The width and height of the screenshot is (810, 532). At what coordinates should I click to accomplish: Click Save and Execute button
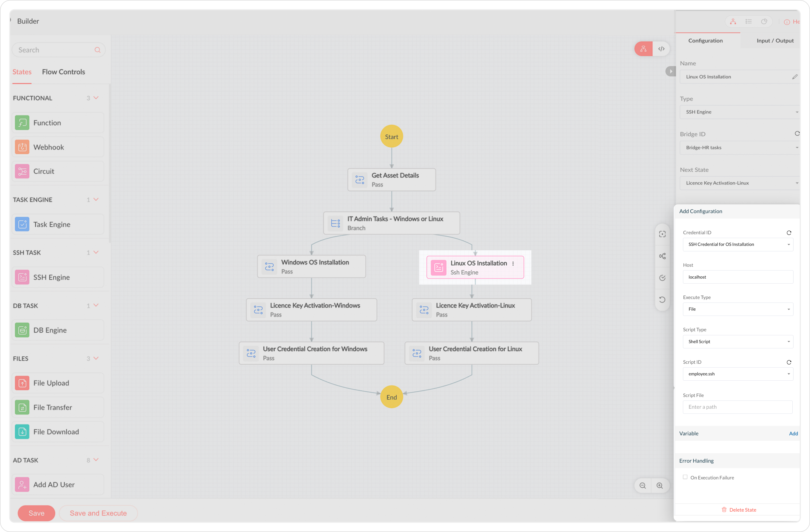(98, 513)
